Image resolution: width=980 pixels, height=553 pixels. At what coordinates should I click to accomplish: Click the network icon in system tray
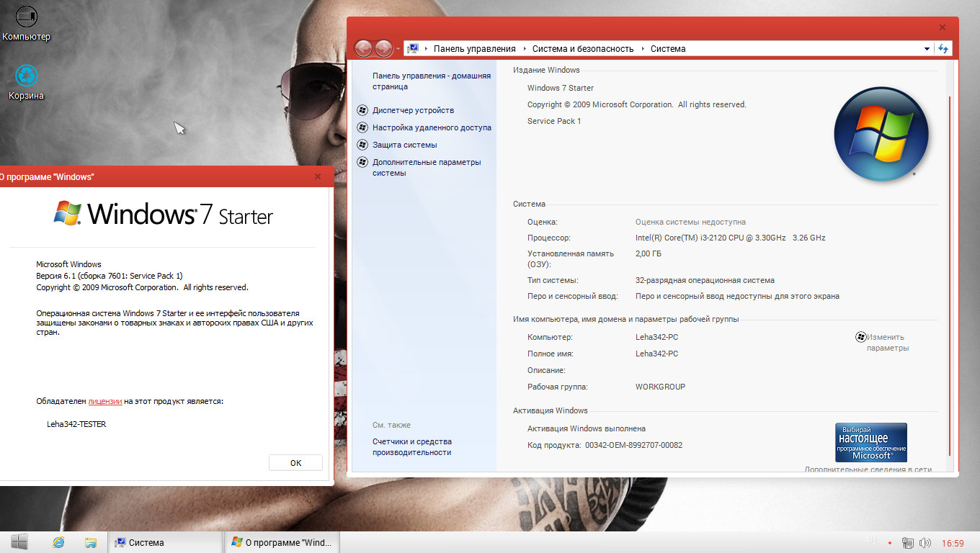909,543
